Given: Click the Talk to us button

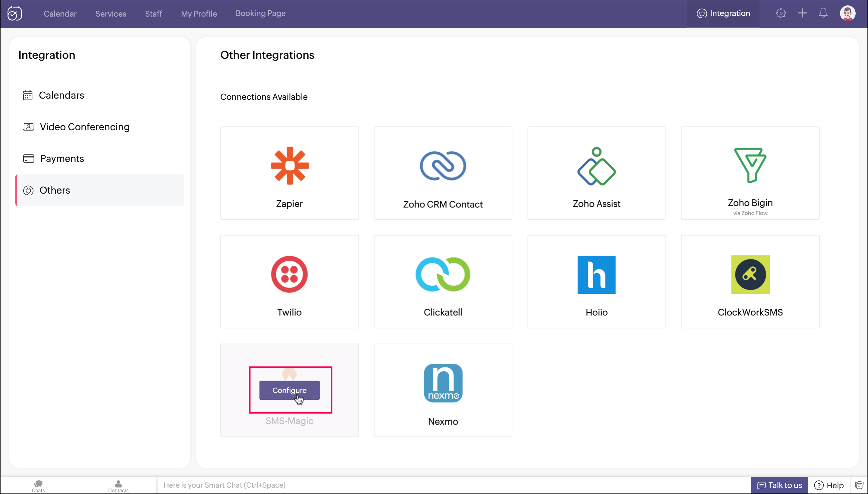Looking at the screenshot, I should [x=779, y=485].
